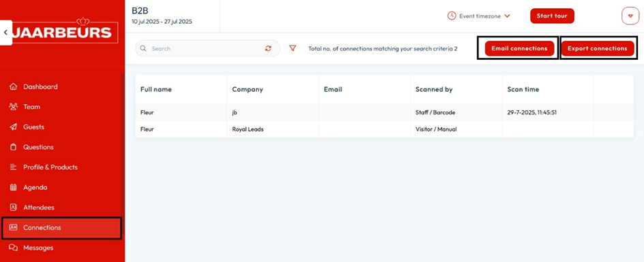Image resolution: width=644 pixels, height=262 pixels.
Task: Click the Email connections button
Action: click(x=519, y=48)
